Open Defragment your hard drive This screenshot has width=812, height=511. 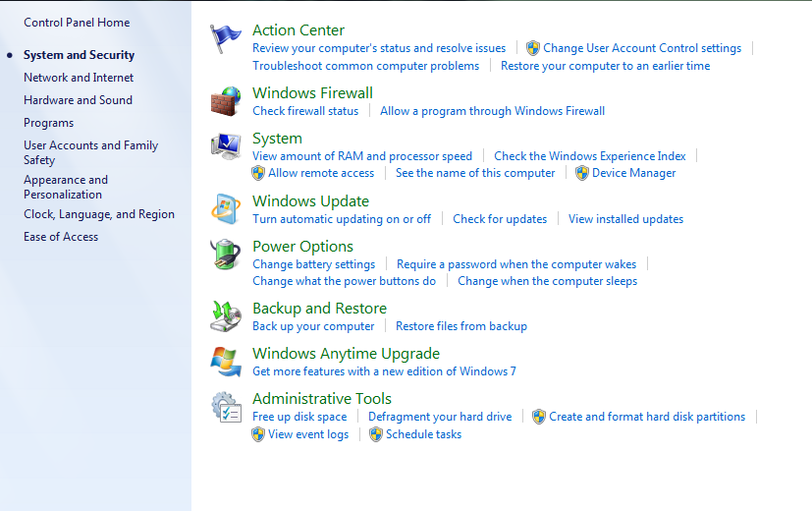pos(440,417)
